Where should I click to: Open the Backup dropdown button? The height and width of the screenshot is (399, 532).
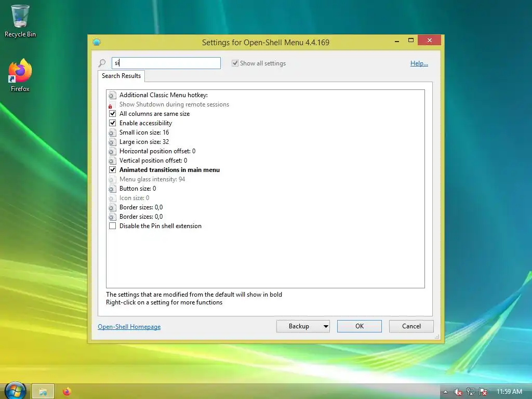point(303,326)
